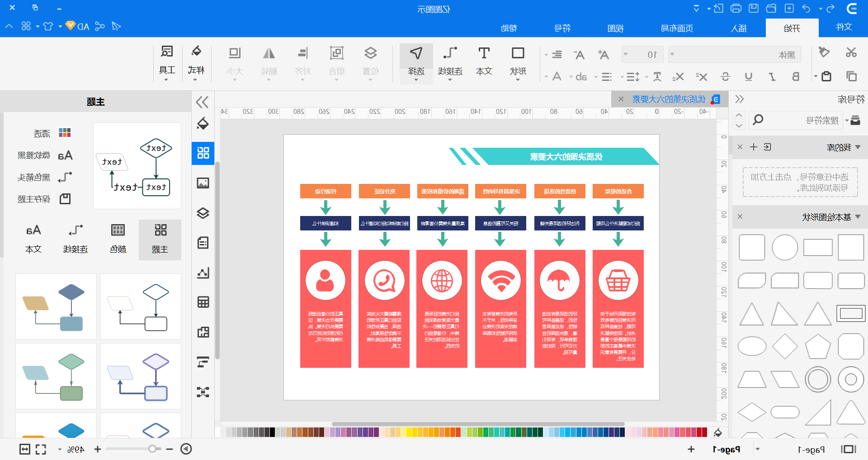Click the zoom slider handle
The image size is (868, 460).
(152, 449)
